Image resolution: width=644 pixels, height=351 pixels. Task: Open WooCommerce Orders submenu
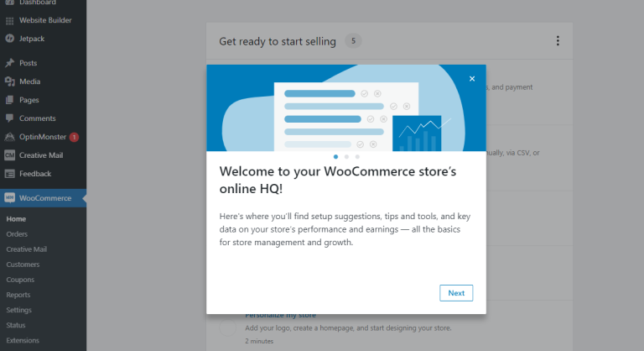pos(17,234)
